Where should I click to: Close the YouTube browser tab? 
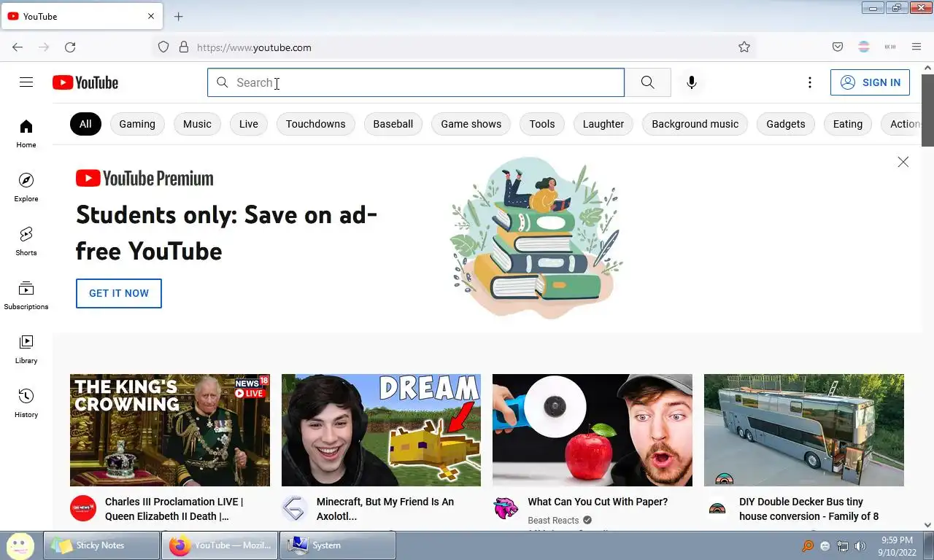151,16
